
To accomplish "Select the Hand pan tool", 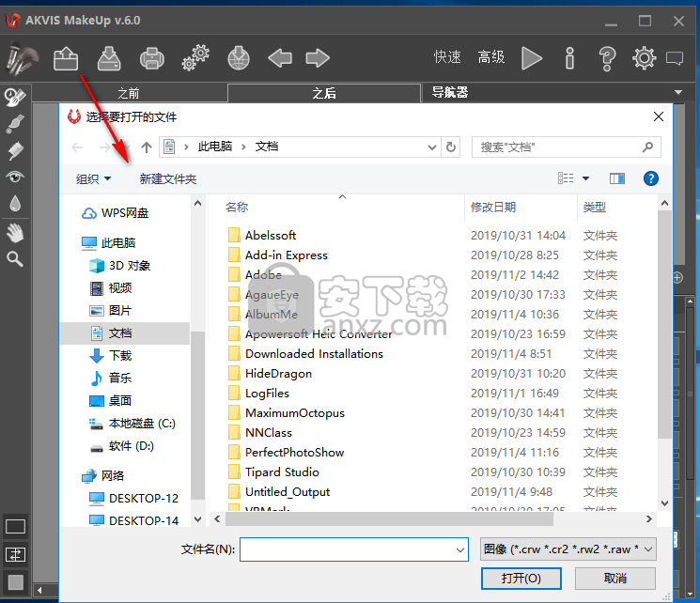I will 15,233.
